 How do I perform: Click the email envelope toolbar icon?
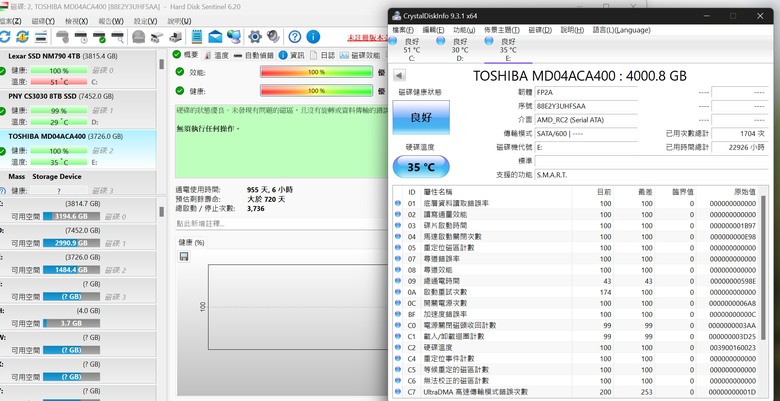pos(215,36)
